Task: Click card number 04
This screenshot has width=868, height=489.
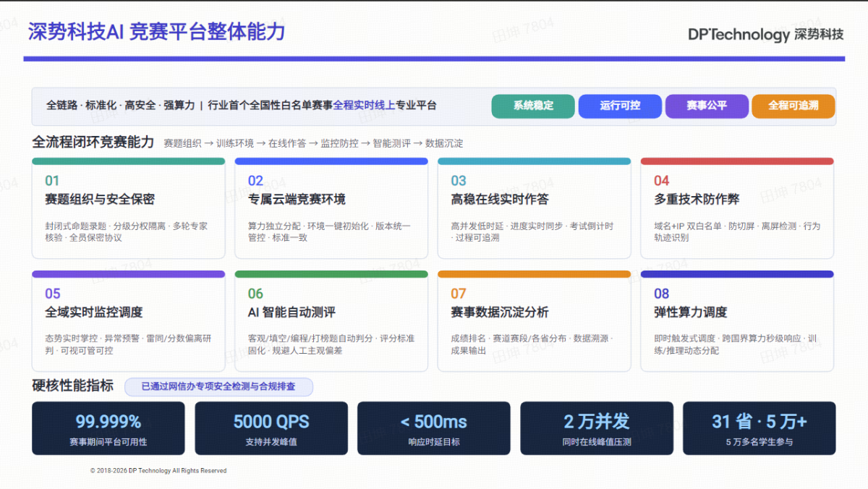Action: 662,181
